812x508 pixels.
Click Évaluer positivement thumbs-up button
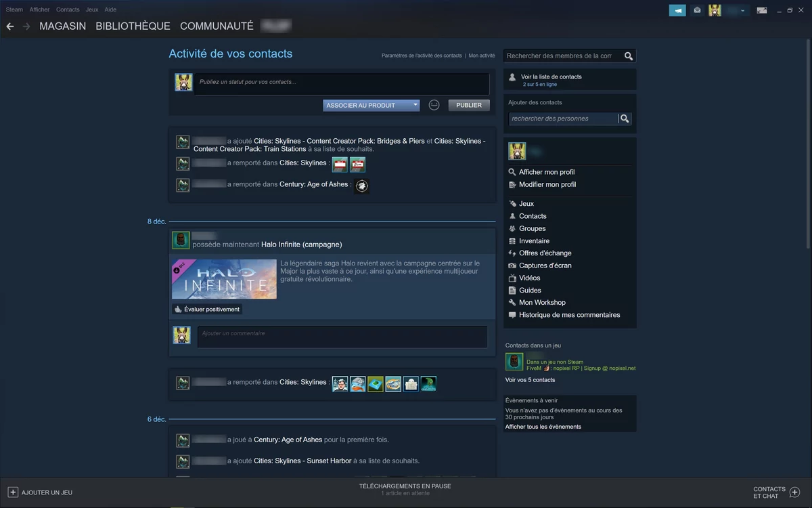point(207,309)
